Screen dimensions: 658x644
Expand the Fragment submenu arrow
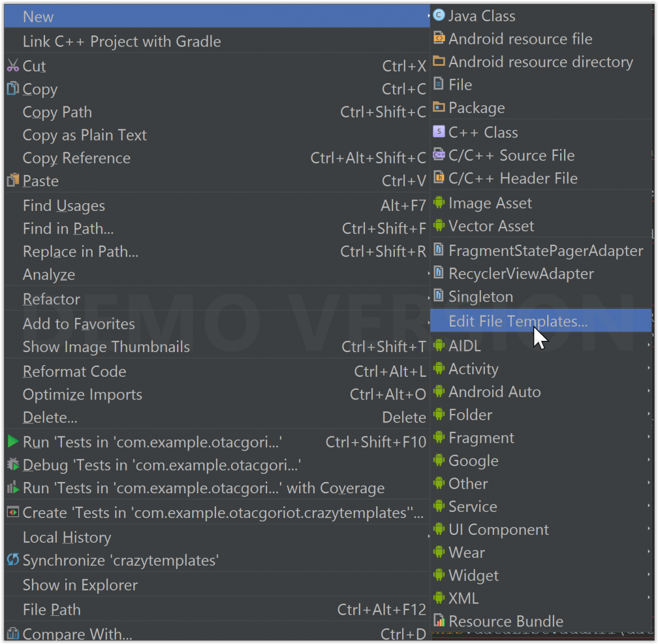(x=649, y=437)
